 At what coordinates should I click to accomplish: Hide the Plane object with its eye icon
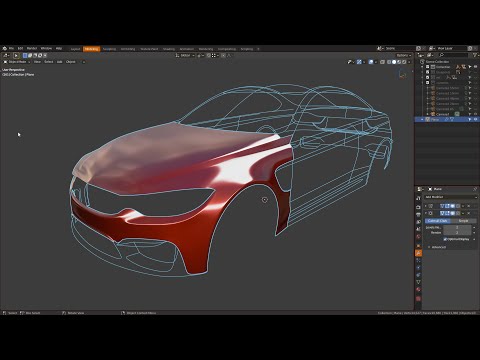[x=476, y=119]
